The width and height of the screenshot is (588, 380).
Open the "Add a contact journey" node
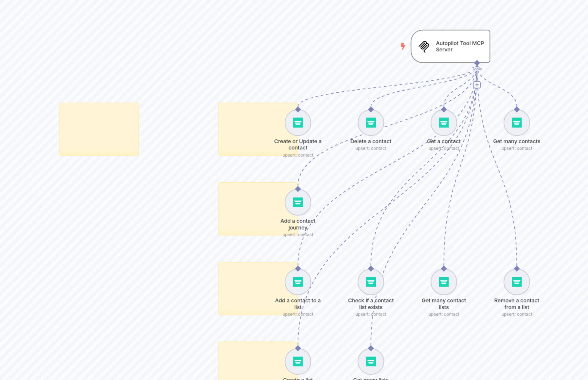tap(298, 202)
